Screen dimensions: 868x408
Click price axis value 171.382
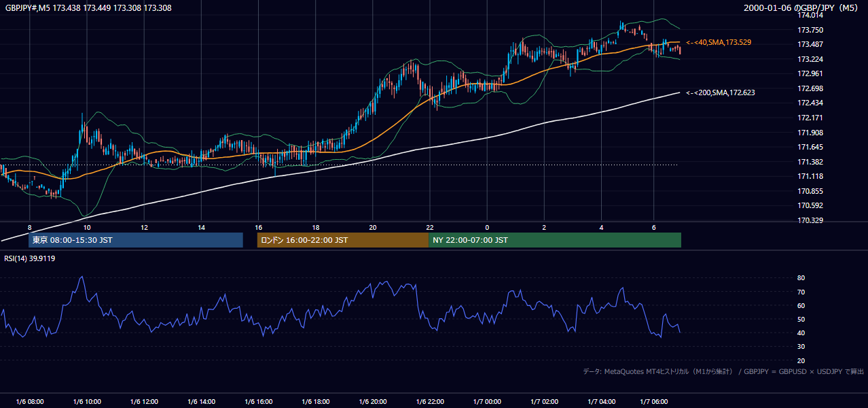pyautogui.click(x=810, y=162)
